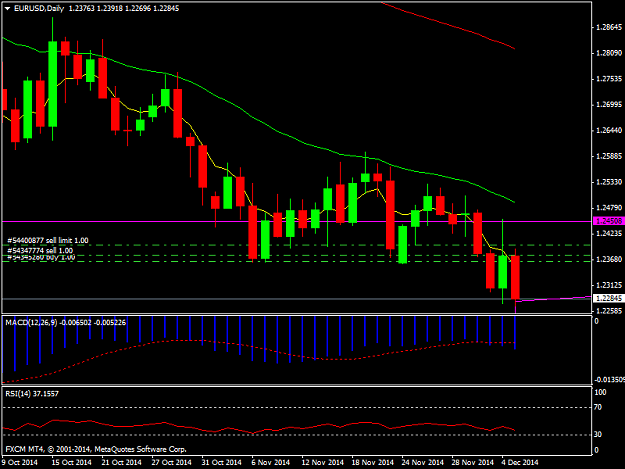Select the 1.28090 price axis label
Viewport: 625px width, 469px height.
click(609, 53)
